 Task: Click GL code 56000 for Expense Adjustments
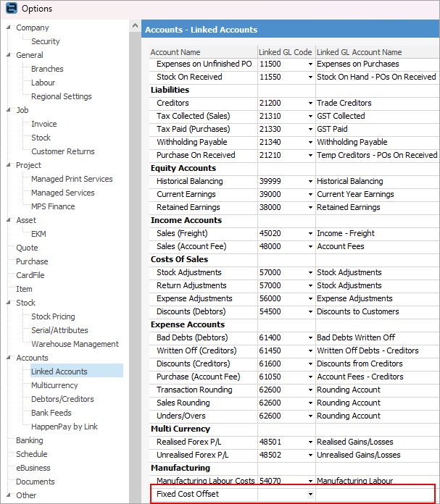270,298
